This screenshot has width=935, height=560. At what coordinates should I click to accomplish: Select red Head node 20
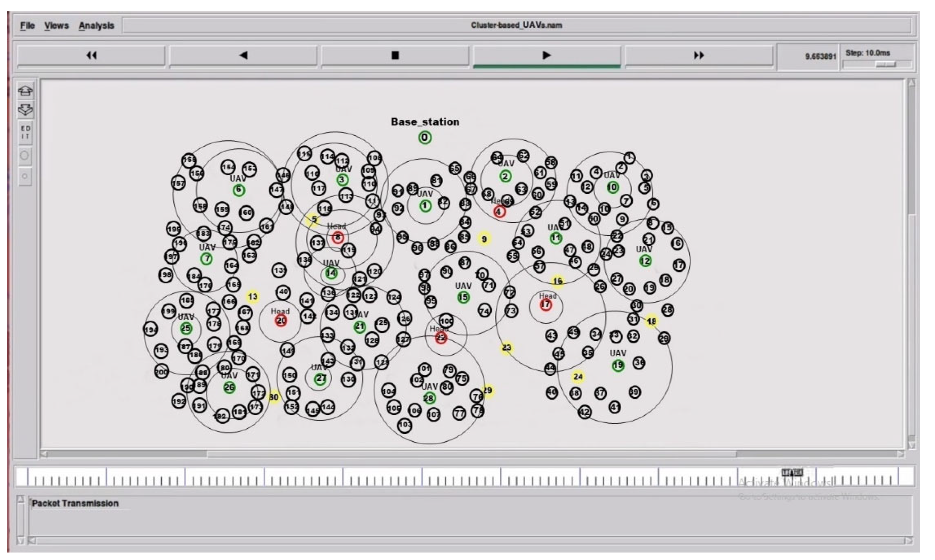(x=281, y=321)
